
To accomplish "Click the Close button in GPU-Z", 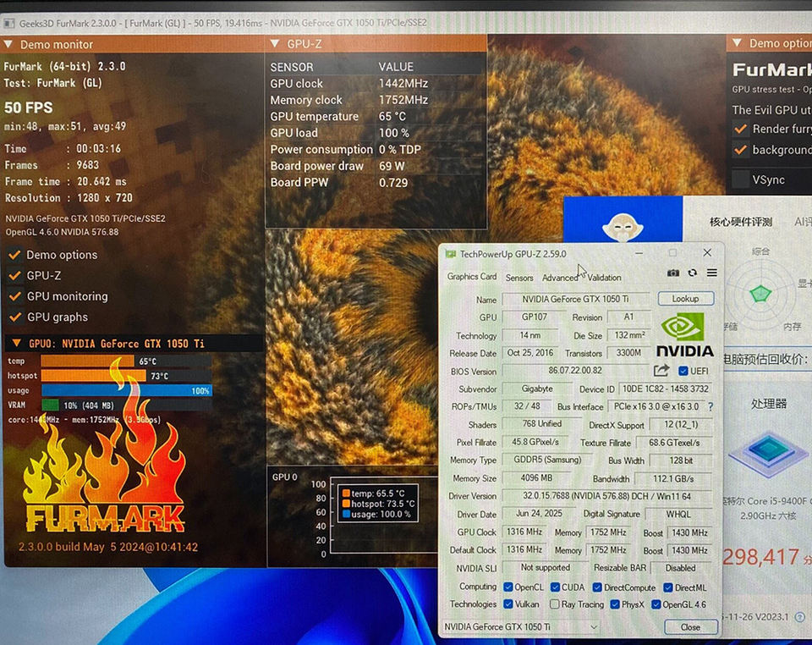I will coord(690,627).
